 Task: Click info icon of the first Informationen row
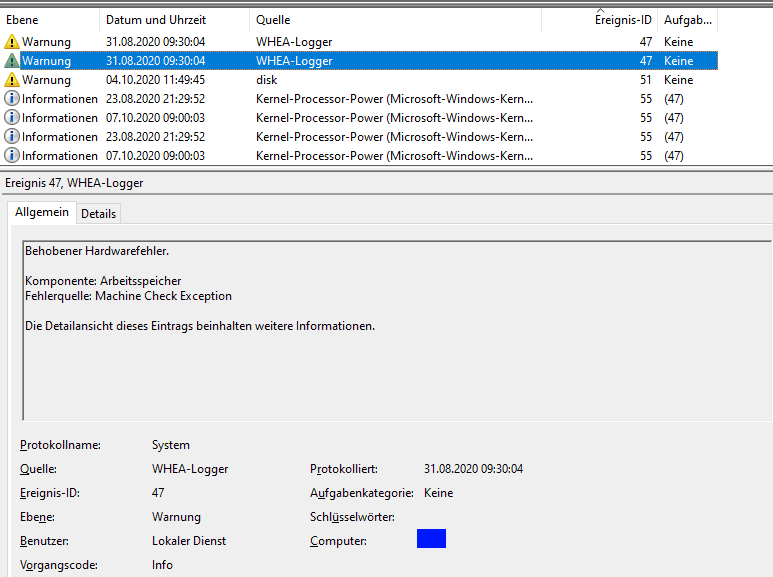pyautogui.click(x=12, y=99)
